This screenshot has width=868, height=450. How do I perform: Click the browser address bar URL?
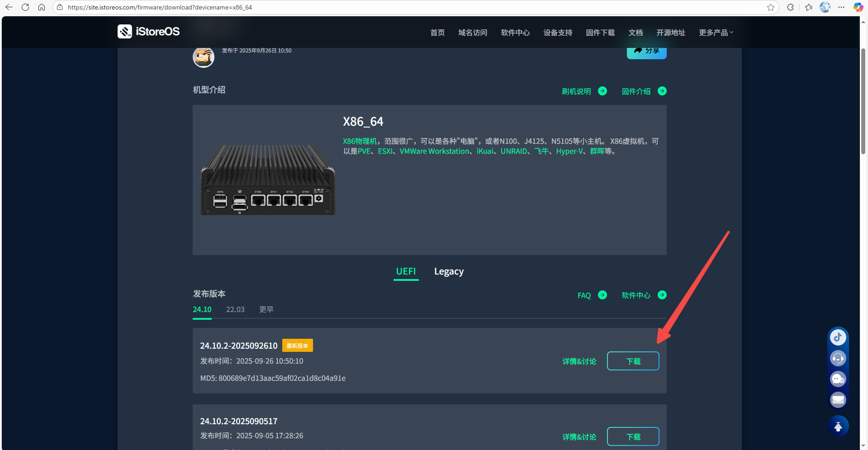[160, 7]
